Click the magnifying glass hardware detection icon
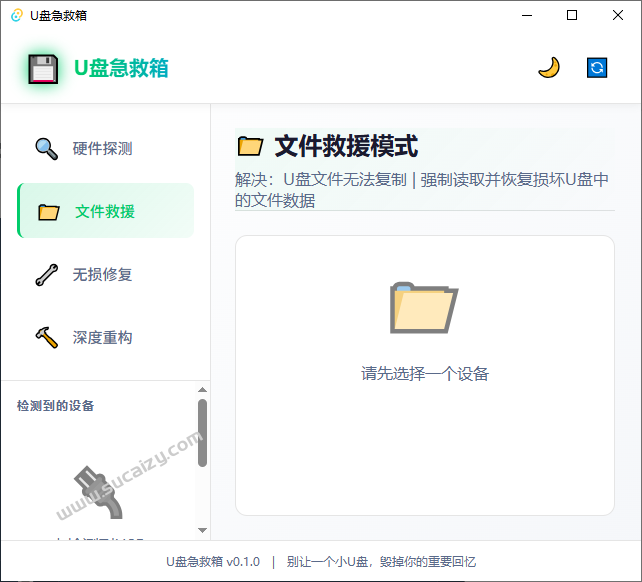This screenshot has height=582, width=642. click(x=47, y=149)
